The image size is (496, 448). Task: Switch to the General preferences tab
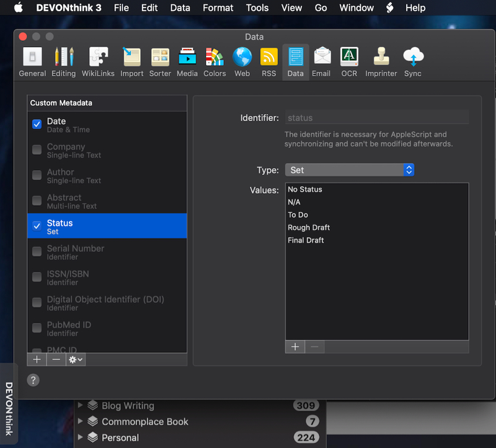32,61
